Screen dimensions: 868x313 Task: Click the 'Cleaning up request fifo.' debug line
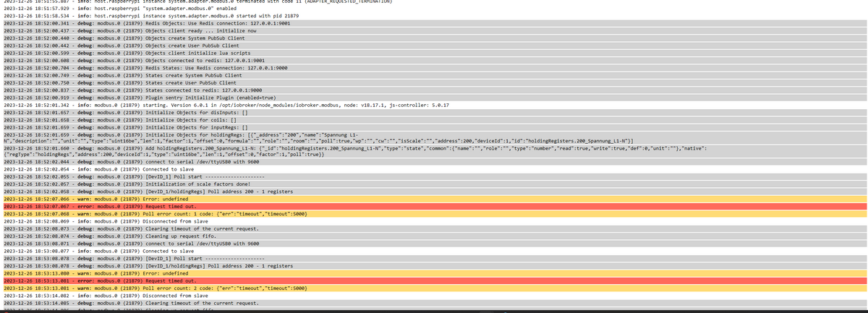pyautogui.click(x=434, y=236)
